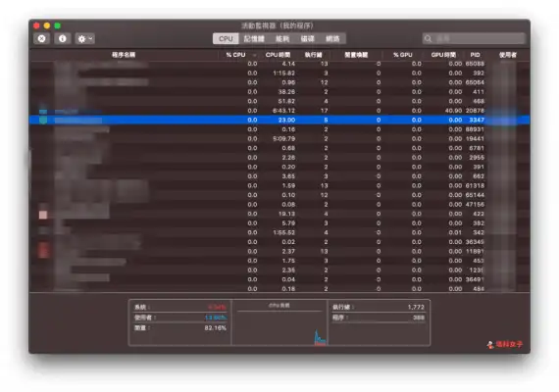Select the process row with PID 468
This screenshot has width=559, height=392.
point(279,101)
